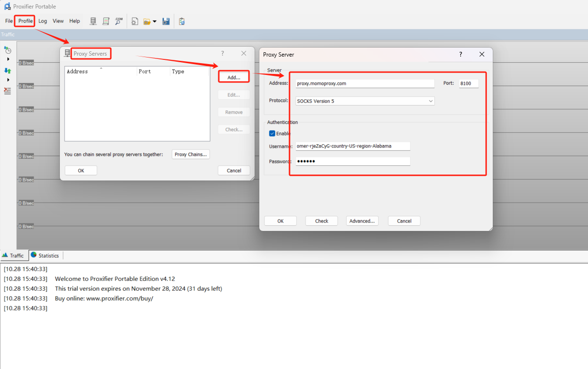Click the "Buy online: www.proxifier.com/buy/" log line
This screenshot has width=588, height=369.
point(104,298)
